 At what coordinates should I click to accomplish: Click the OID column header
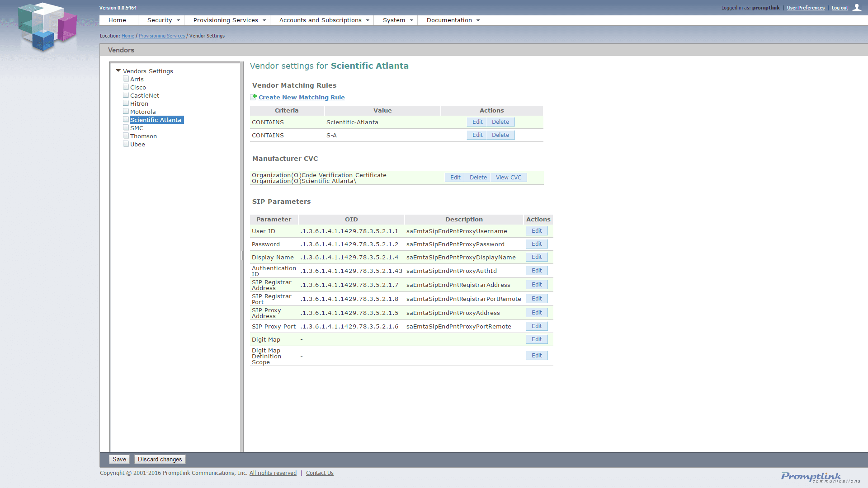click(351, 220)
